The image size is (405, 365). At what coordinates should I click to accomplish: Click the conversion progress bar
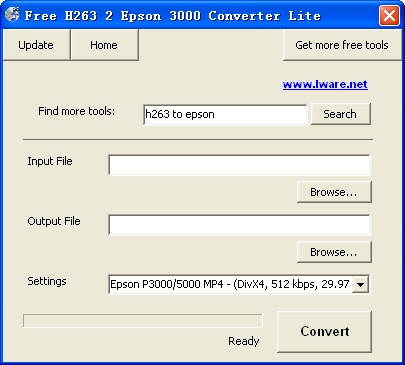click(143, 321)
